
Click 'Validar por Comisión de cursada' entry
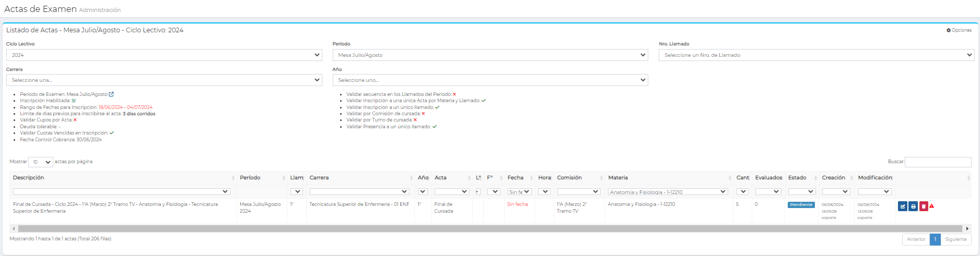pyautogui.click(x=386, y=114)
